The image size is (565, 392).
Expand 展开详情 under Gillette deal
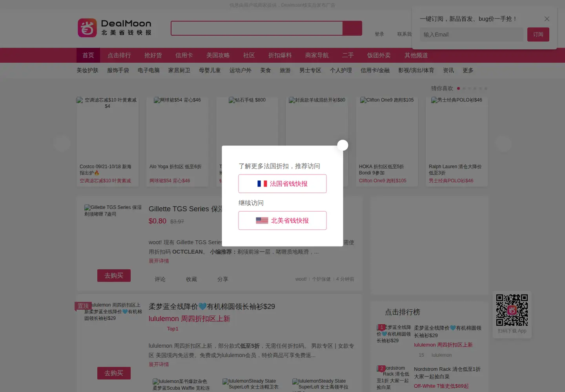coord(159,261)
